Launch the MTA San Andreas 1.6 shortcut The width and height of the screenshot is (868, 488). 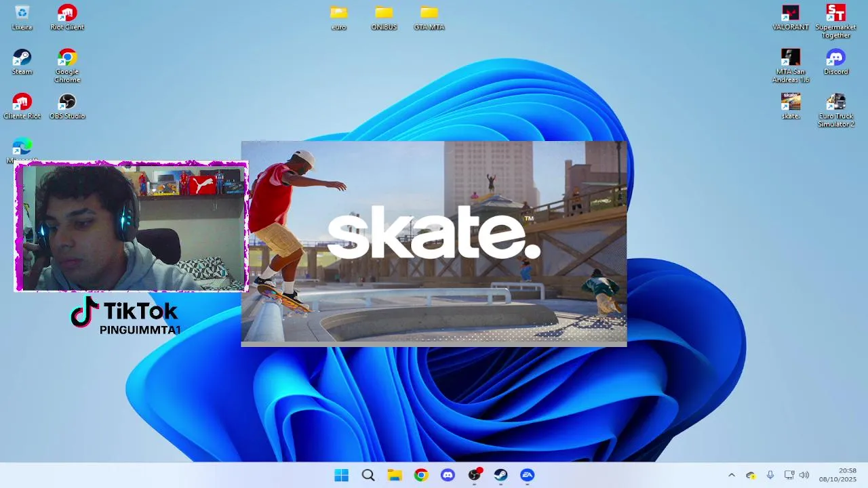pos(791,66)
